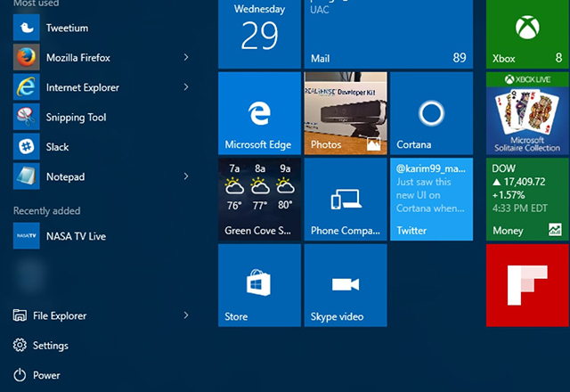
Task: Expand Notepad jump list arrow
Action: (x=186, y=176)
